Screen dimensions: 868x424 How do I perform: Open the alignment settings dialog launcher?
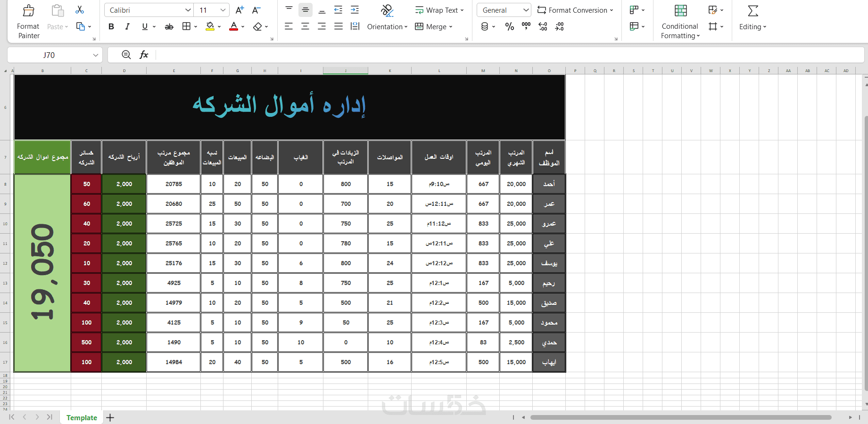(x=466, y=39)
